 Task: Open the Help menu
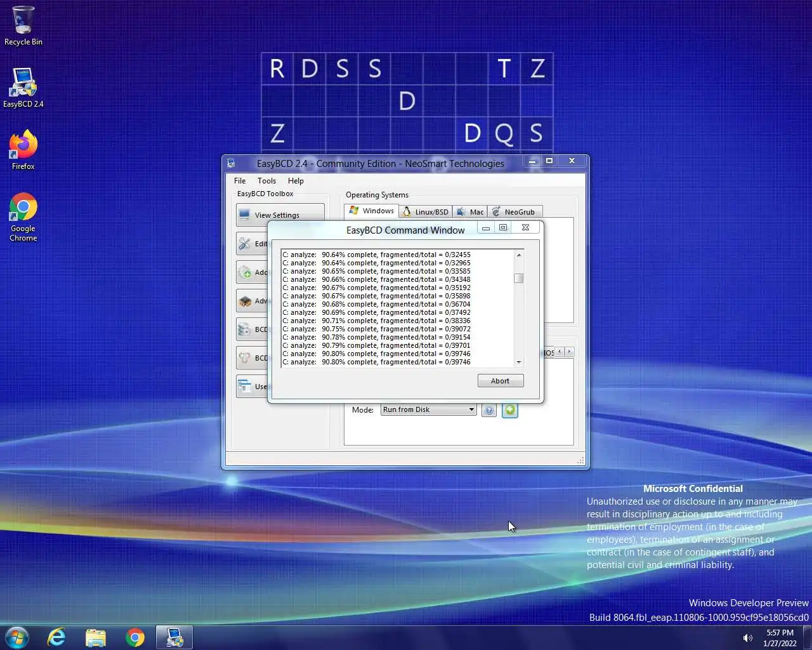296,181
